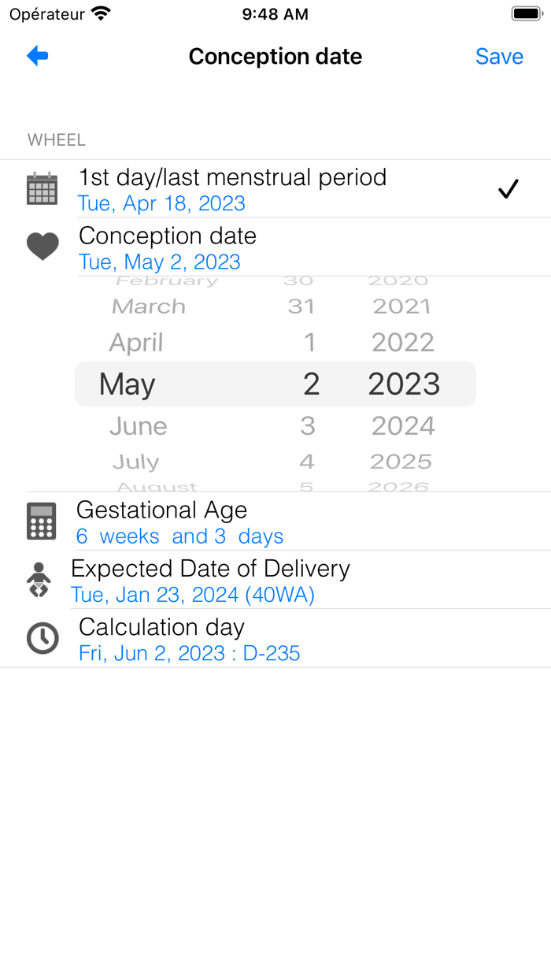This screenshot has height=980, width=551.
Task: Select year 2024 in the year wheel
Action: (403, 426)
